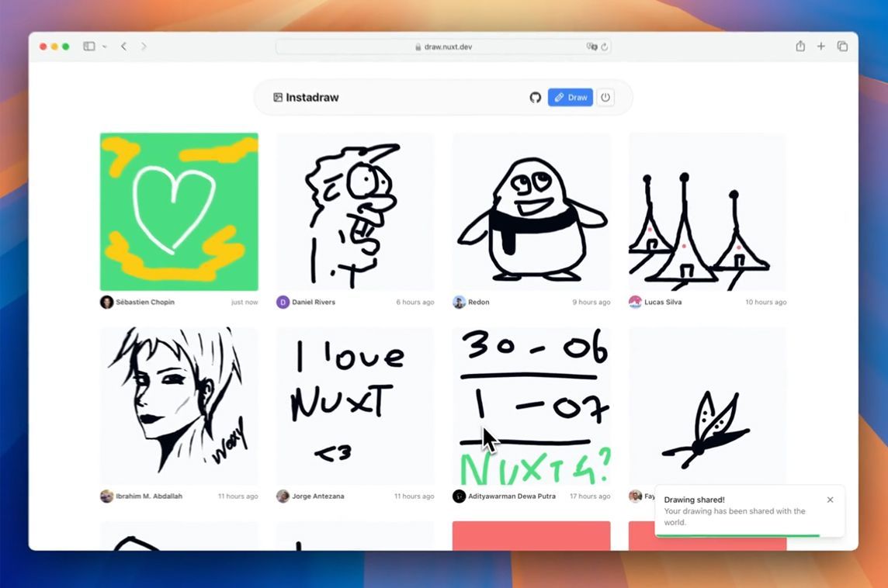Image resolution: width=888 pixels, height=588 pixels.
Task: Go back with Safari back arrow
Action: (x=124, y=47)
